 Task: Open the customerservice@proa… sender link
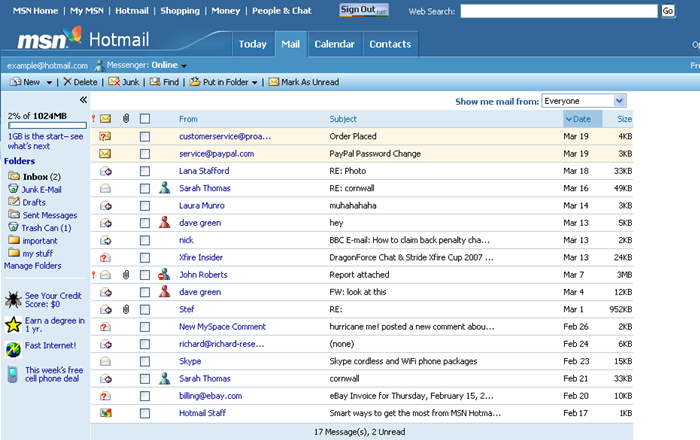[225, 136]
